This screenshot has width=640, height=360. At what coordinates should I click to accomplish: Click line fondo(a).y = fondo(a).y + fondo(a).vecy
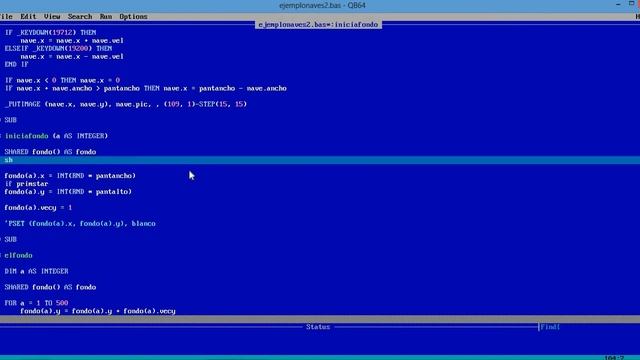tap(98, 311)
